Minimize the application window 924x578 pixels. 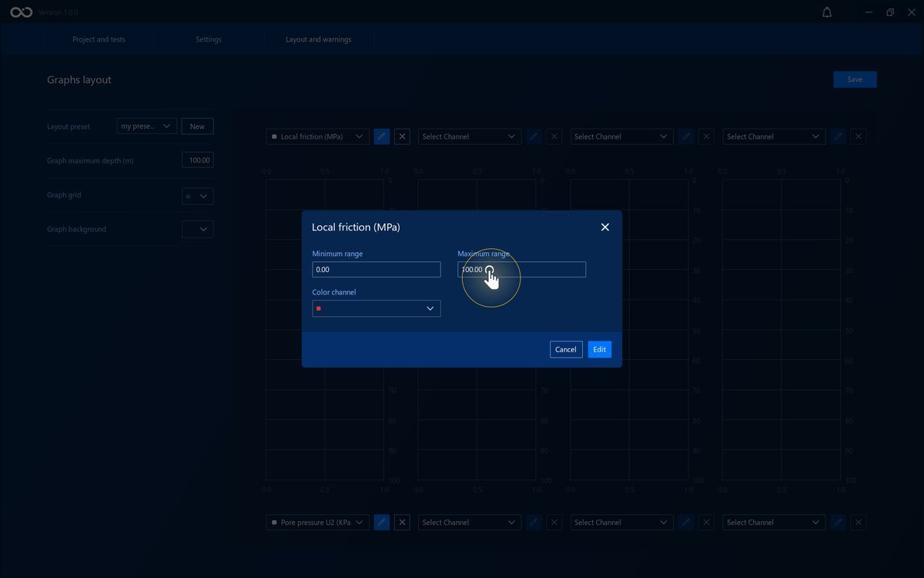869,12
